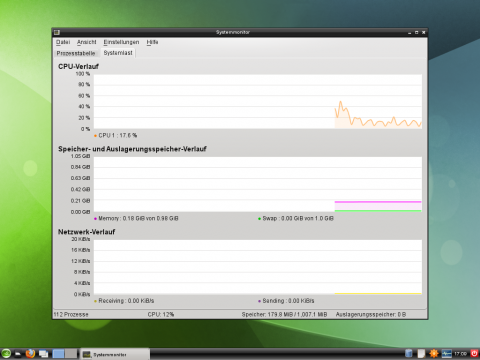Open the system load monitor tray icon
The height and width of the screenshot is (360, 480).
(447, 354)
